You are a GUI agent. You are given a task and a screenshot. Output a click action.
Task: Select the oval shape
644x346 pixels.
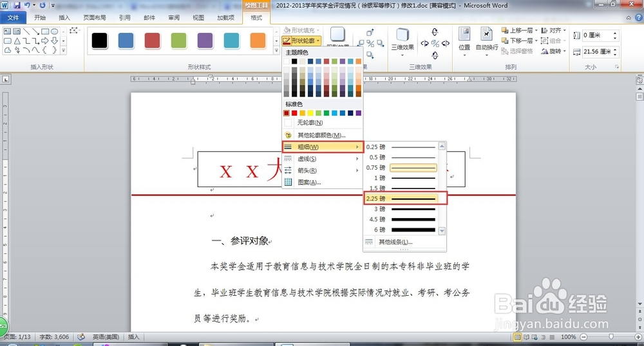pos(54,31)
